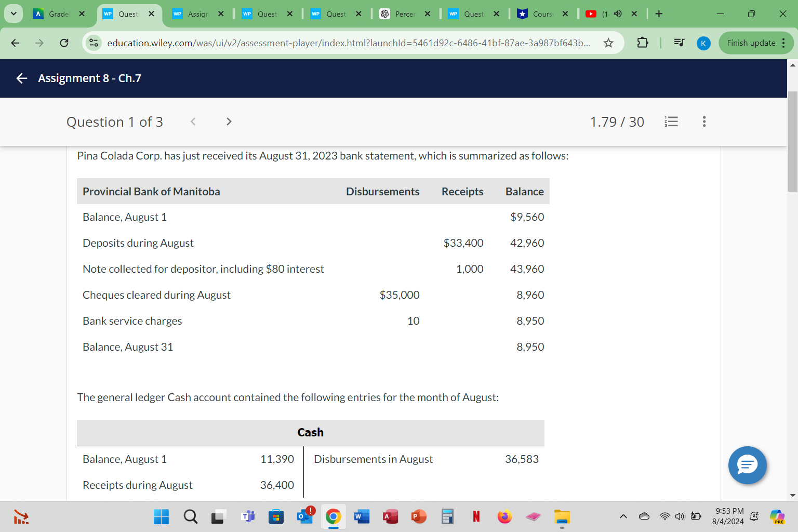Reload the page
The image size is (798, 532).
64,43
